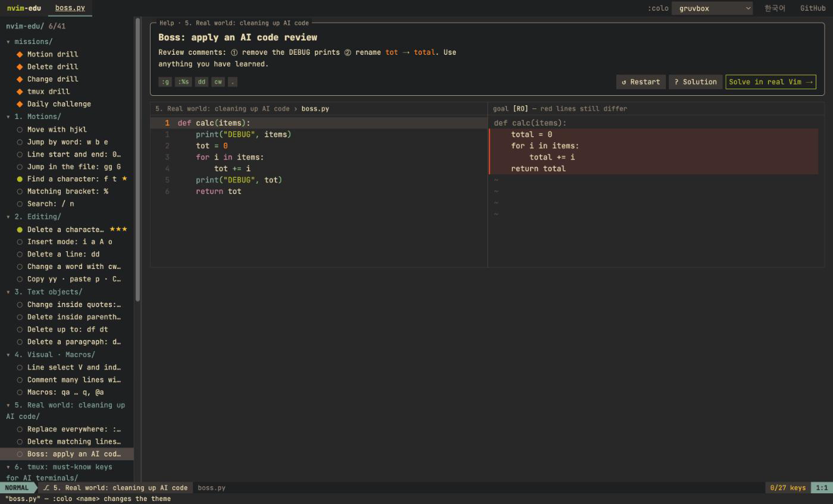
Task: Click the status circle for Move with hjkl
Action: click(20, 130)
